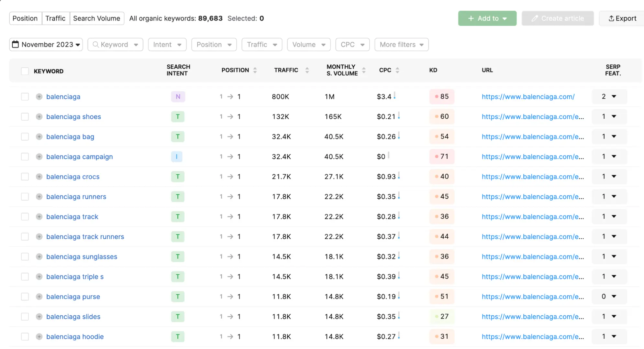Click the N intent badge for balenciaga
Viewport: 644px width, 349px height.
click(x=178, y=97)
